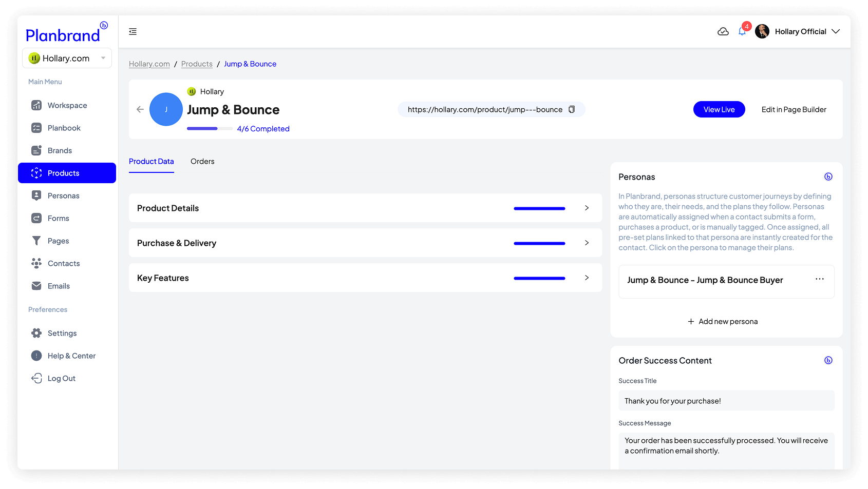
Task: Click the 4/6 Completed progress bar
Action: pyautogui.click(x=210, y=129)
